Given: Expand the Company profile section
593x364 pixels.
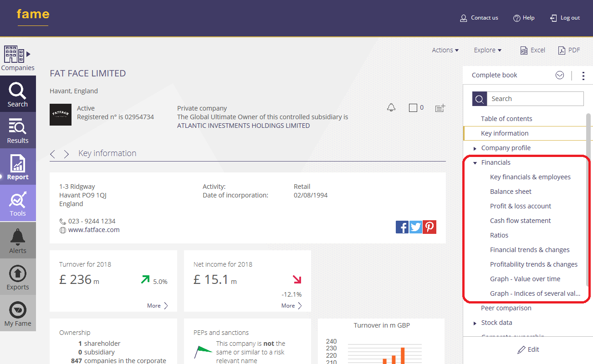Looking at the screenshot, I should tap(475, 148).
